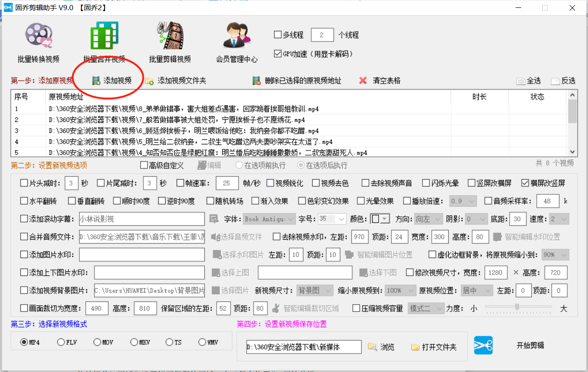The image size is (588, 372).
Task: Click the 反选 page icon
Action: click(555, 81)
